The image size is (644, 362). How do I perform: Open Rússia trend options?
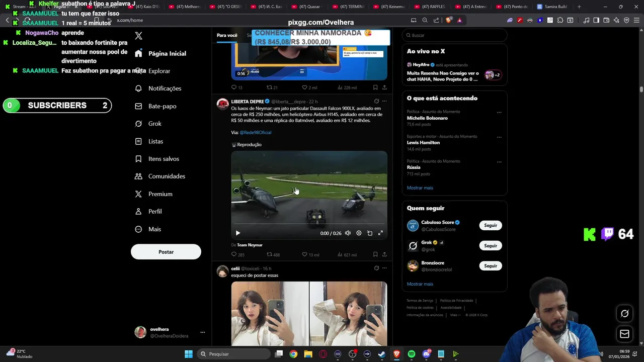pos(499,162)
